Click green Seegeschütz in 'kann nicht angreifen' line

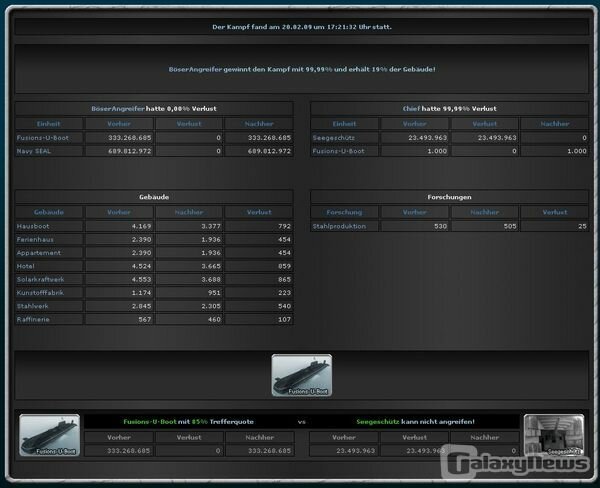378,422
